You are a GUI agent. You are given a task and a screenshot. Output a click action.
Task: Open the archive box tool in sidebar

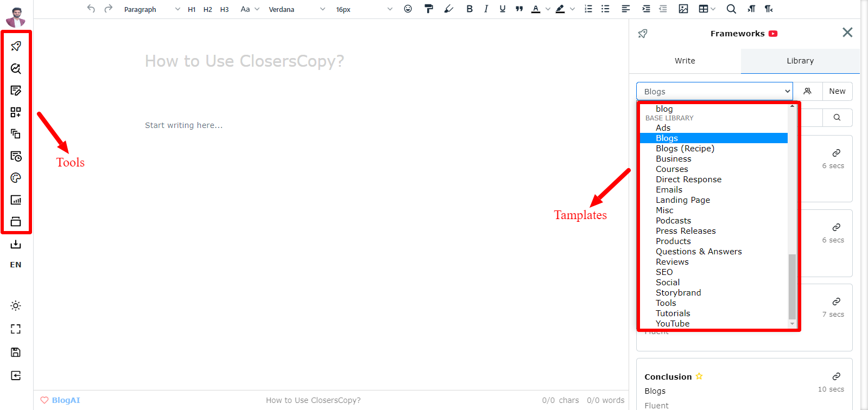[16, 221]
